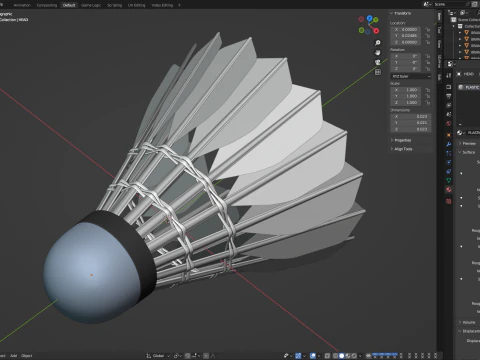
Task: Open the Game Logic workspace tab
Action: point(91,5)
